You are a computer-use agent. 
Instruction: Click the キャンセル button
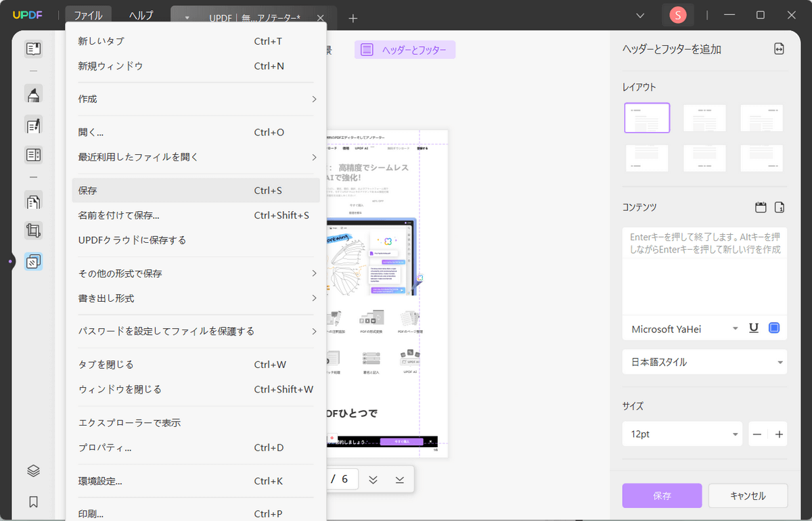click(748, 496)
